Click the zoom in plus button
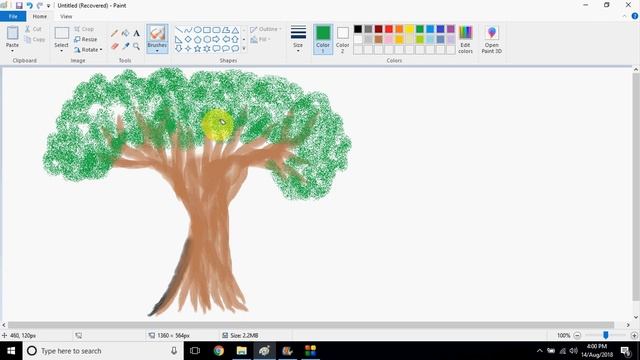This screenshot has width=640, height=360. [x=634, y=335]
